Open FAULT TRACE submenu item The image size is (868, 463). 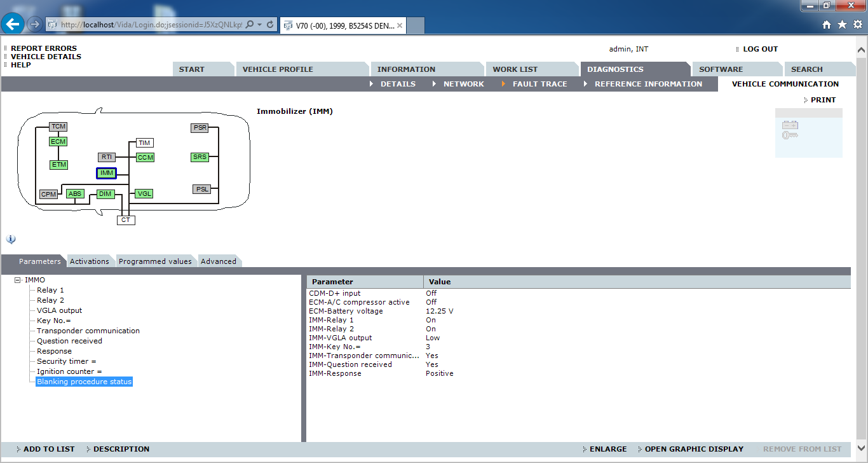(x=539, y=84)
